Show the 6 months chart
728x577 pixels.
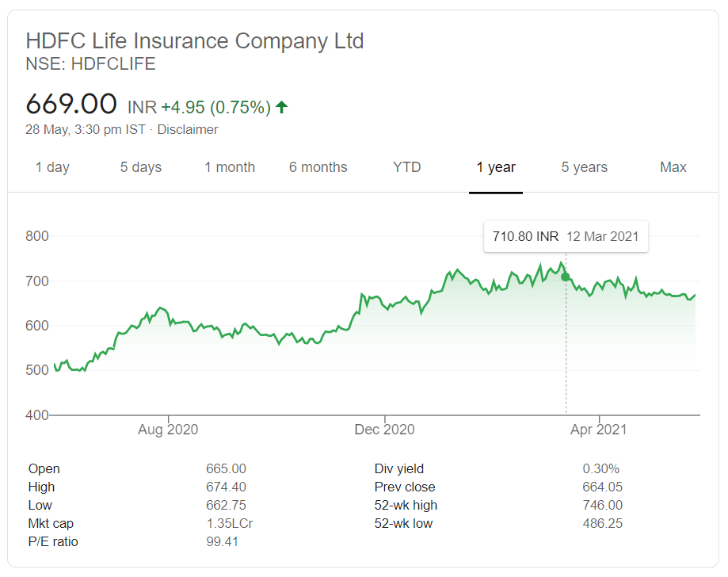(318, 167)
